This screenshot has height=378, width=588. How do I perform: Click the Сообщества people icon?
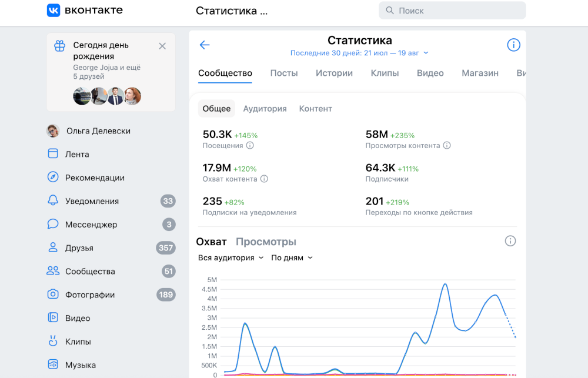click(x=53, y=271)
